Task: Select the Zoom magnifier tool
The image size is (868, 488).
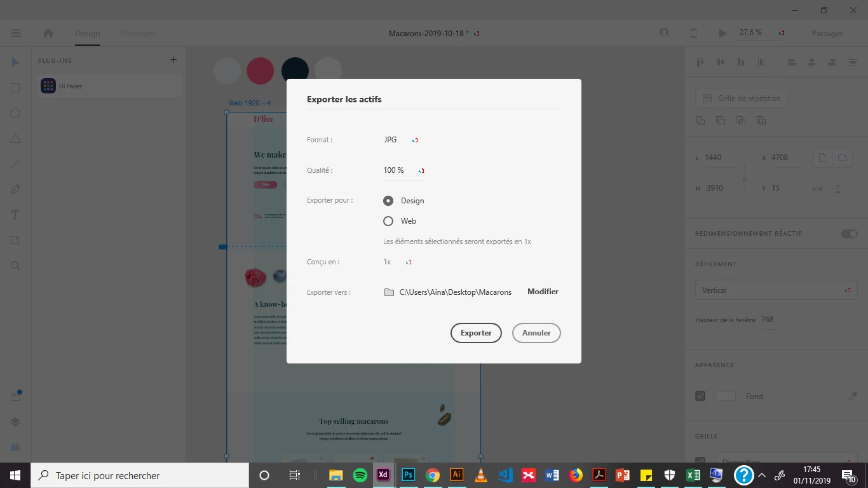Action: 16,266
